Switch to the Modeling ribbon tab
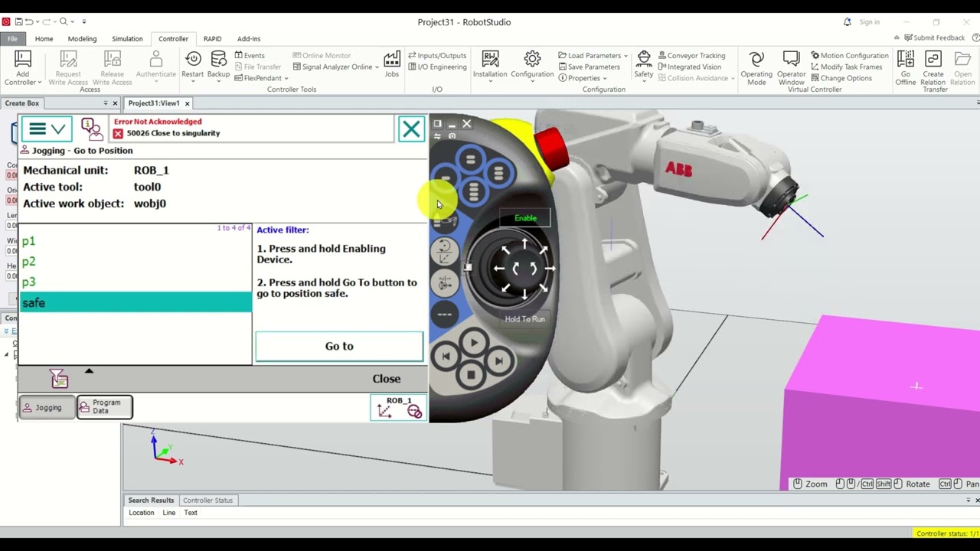 point(82,38)
